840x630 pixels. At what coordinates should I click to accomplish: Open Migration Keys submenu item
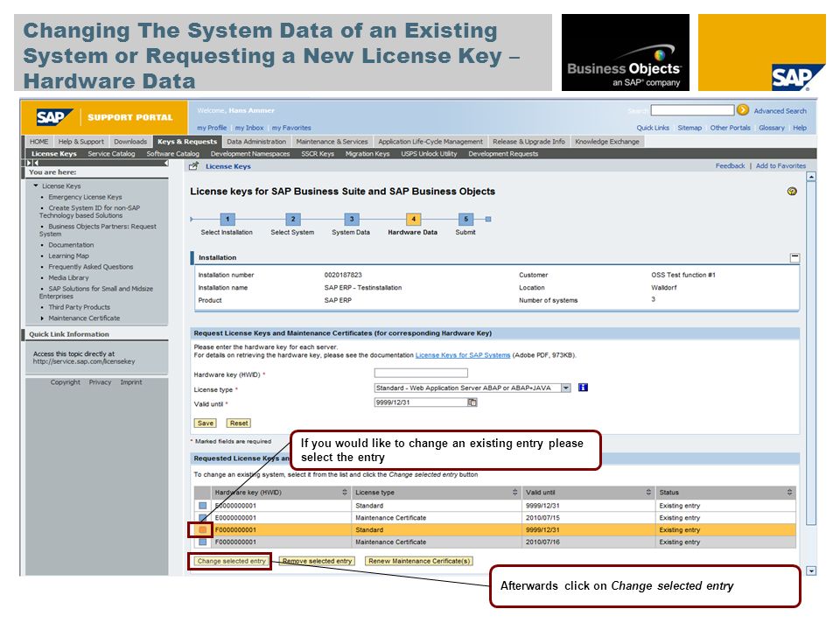(x=367, y=154)
